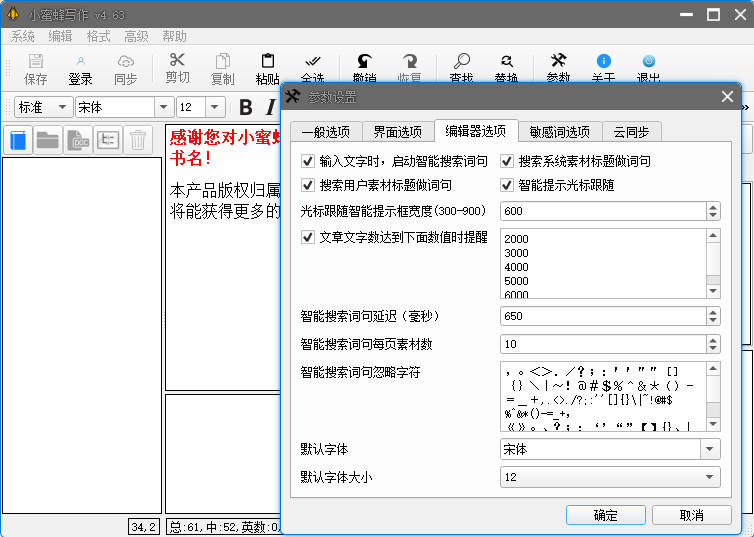The height and width of the screenshot is (537, 754).
Task: Open the 高级 menu
Action: tap(137, 37)
